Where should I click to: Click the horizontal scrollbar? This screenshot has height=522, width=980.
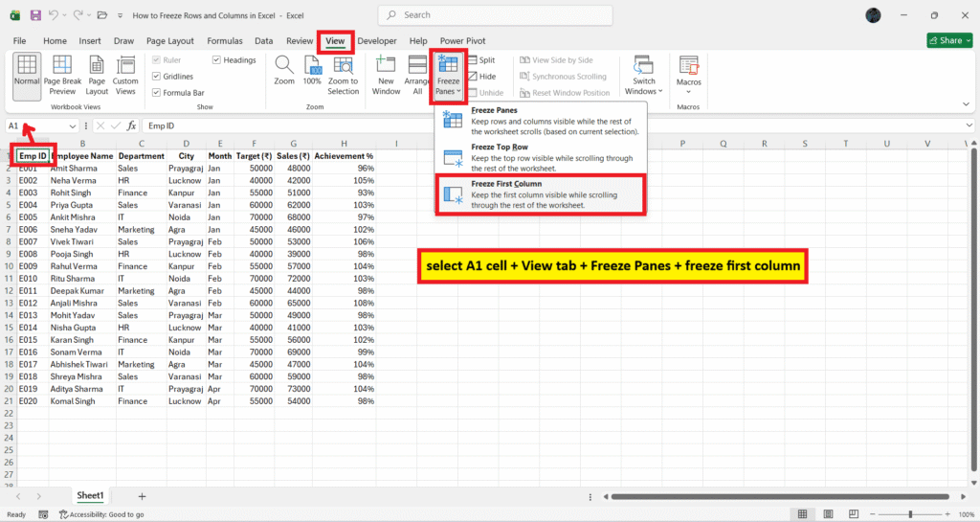pyautogui.click(x=780, y=496)
